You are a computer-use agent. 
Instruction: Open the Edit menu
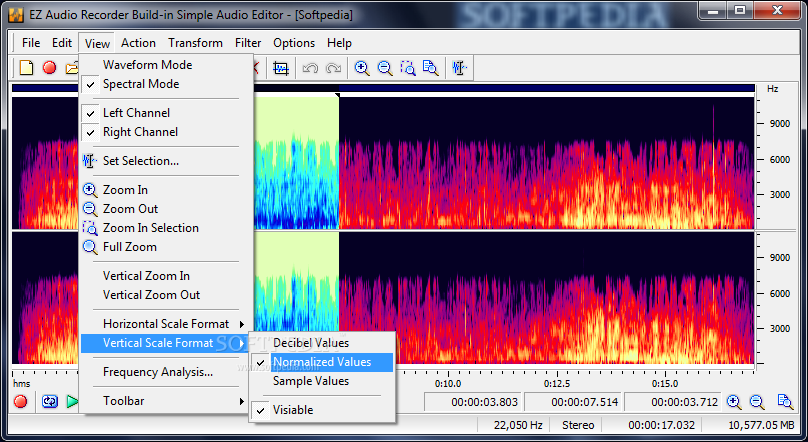pyautogui.click(x=62, y=43)
